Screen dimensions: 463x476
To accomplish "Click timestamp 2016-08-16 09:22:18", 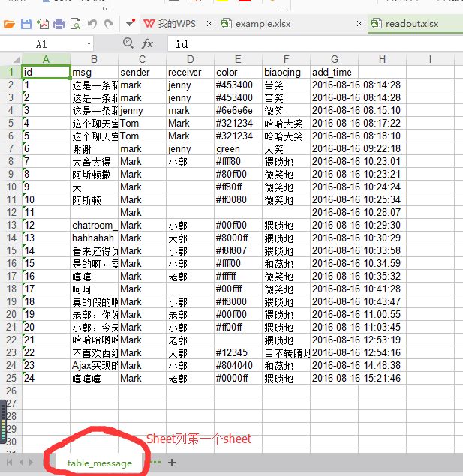I will (356, 148).
